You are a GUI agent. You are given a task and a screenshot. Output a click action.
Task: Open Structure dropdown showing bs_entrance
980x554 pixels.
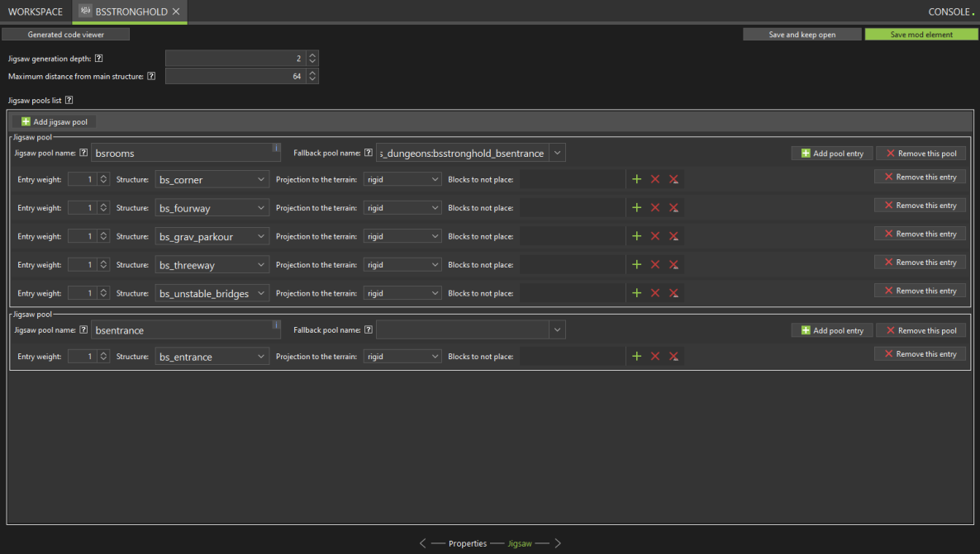click(x=212, y=356)
